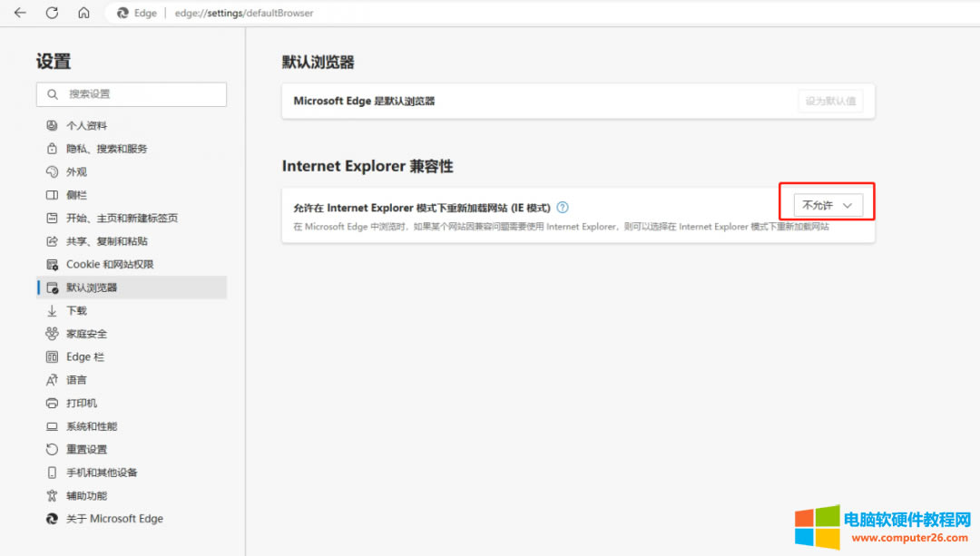
Task: Click the printer icon for 打印机
Action: pyautogui.click(x=52, y=403)
